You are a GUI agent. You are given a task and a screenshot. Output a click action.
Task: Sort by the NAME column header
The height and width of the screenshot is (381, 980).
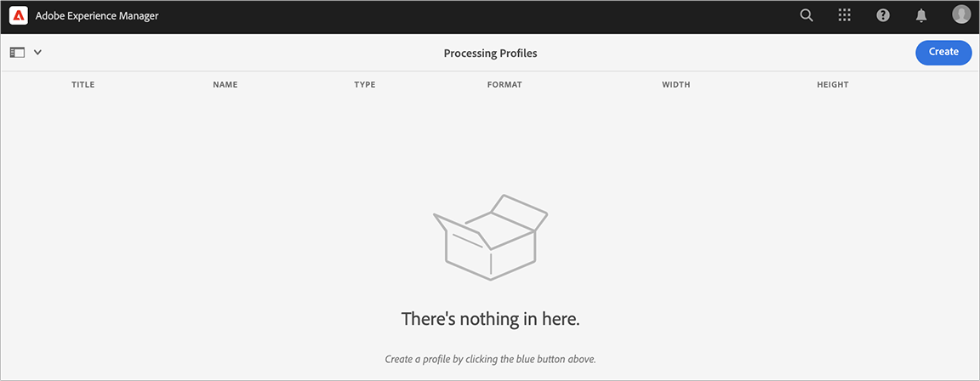tap(225, 84)
